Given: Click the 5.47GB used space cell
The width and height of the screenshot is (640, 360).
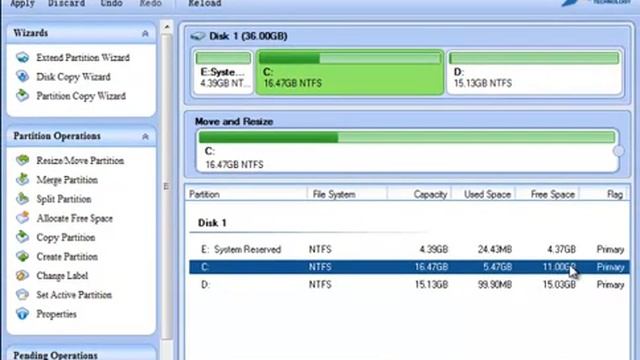Looking at the screenshot, I should click(497, 267).
